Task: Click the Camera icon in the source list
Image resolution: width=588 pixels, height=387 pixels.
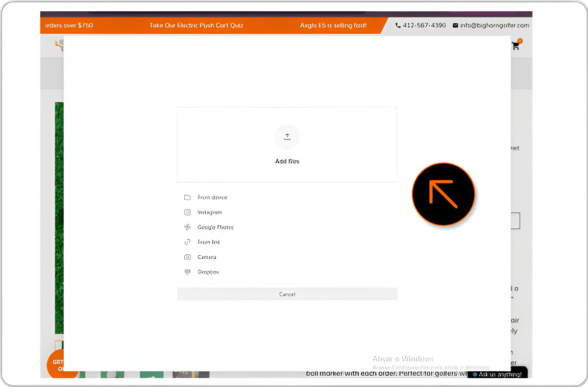Action: [187, 257]
